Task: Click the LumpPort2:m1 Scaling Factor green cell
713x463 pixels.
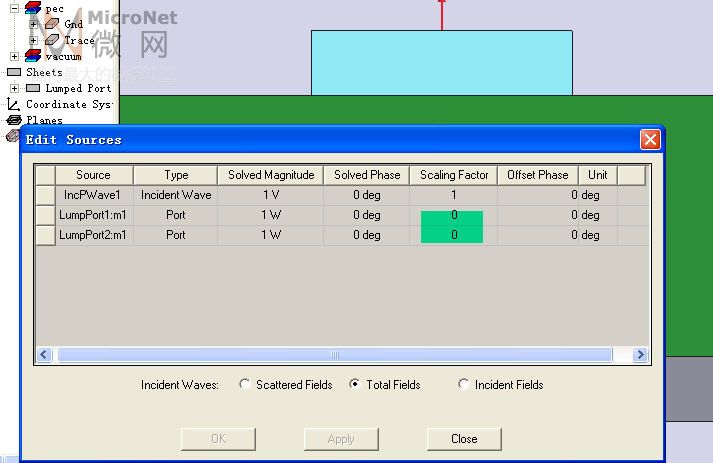Action: (x=452, y=235)
